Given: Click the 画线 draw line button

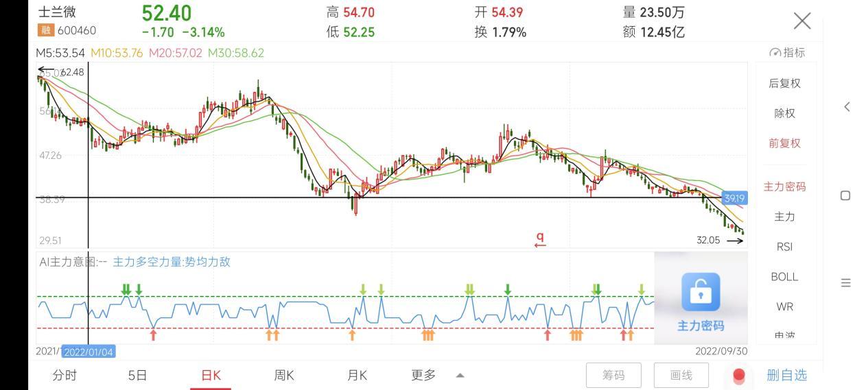Looking at the screenshot, I should pyautogui.click(x=681, y=375).
